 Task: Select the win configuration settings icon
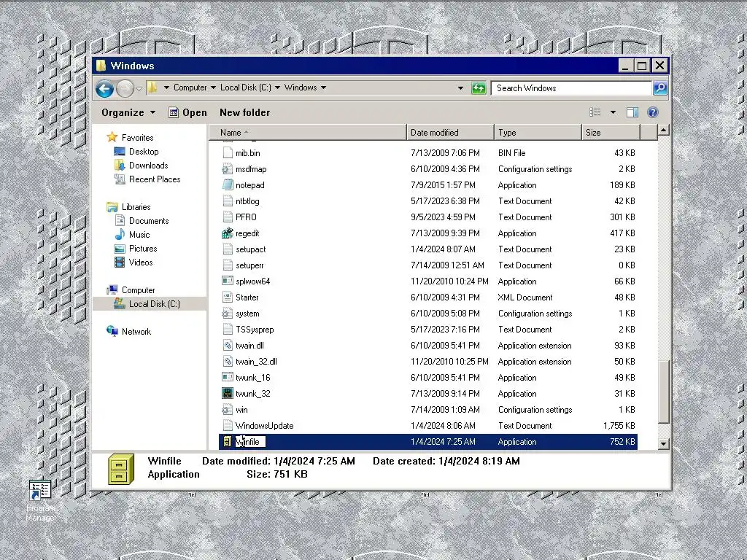pos(228,410)
